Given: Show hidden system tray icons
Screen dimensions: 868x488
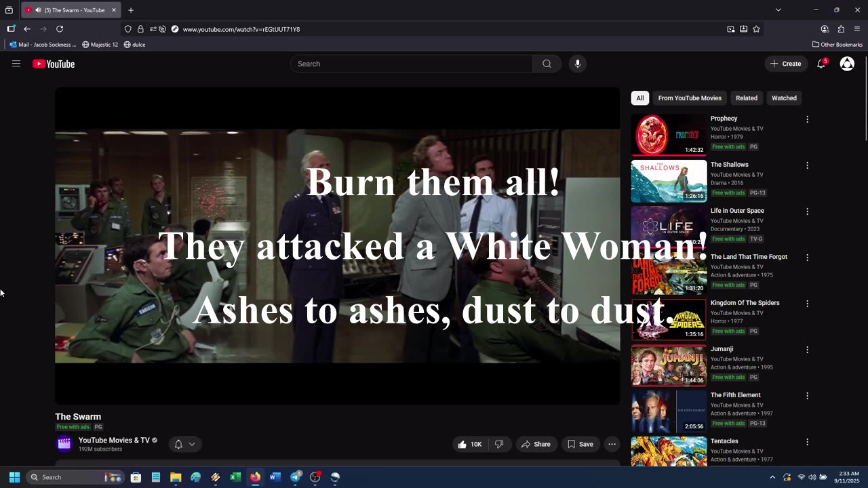Looking at the screenshot, I should [x=772, y=477].
